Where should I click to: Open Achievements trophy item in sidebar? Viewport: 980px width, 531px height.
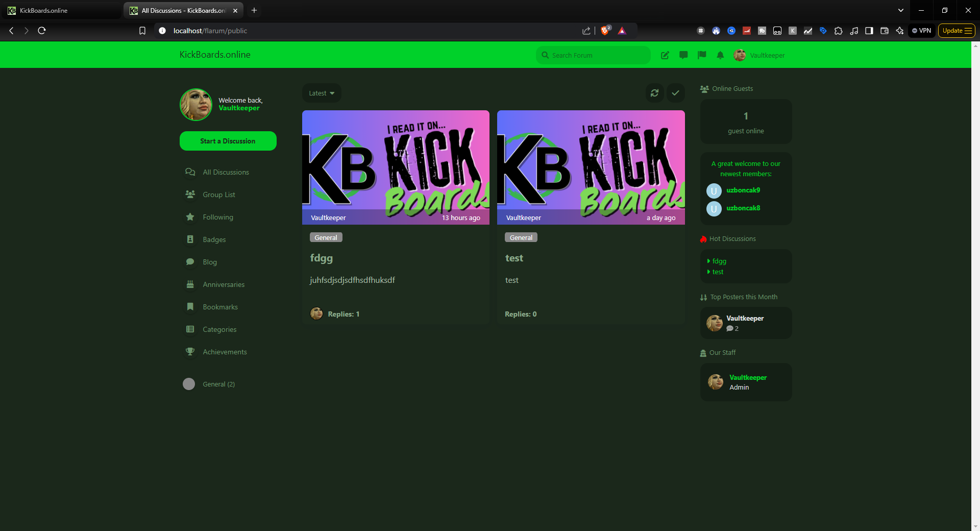point(224,352)
